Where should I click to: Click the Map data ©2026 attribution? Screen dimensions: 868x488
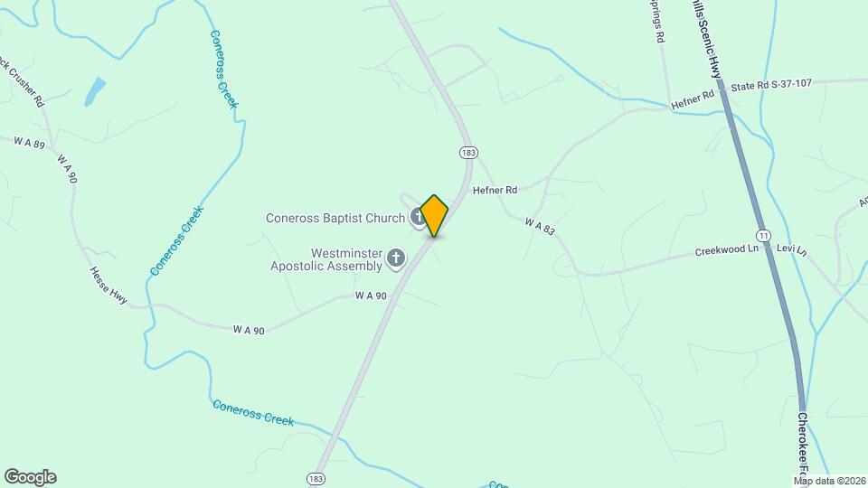830,482
